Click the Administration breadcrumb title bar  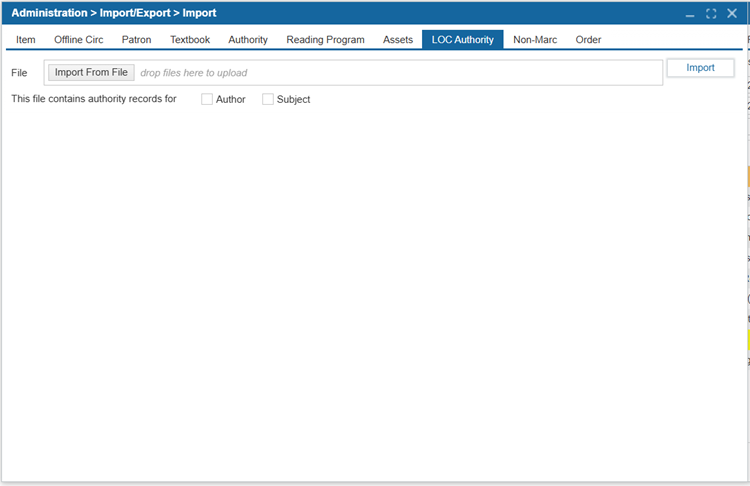[x=113, y=14]
